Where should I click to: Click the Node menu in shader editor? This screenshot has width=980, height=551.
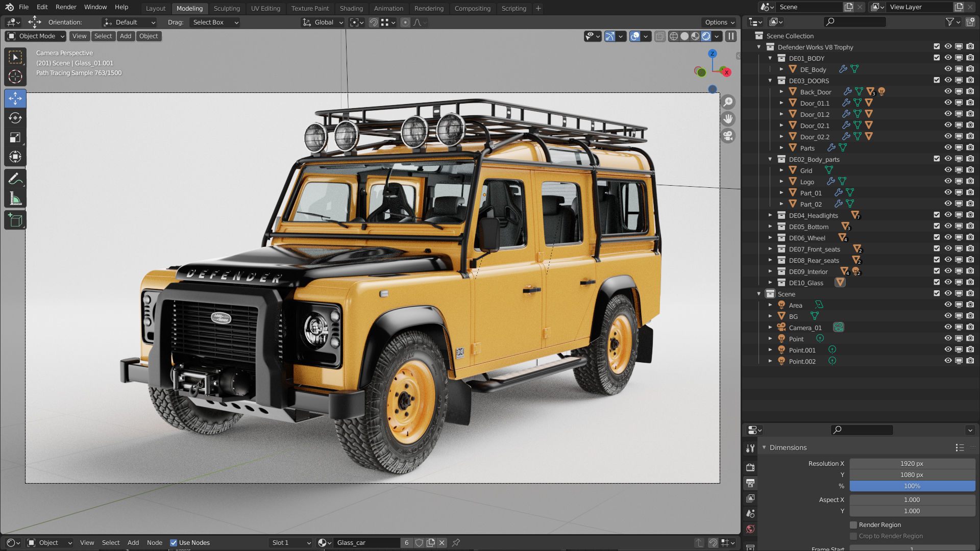click(155, 543)
